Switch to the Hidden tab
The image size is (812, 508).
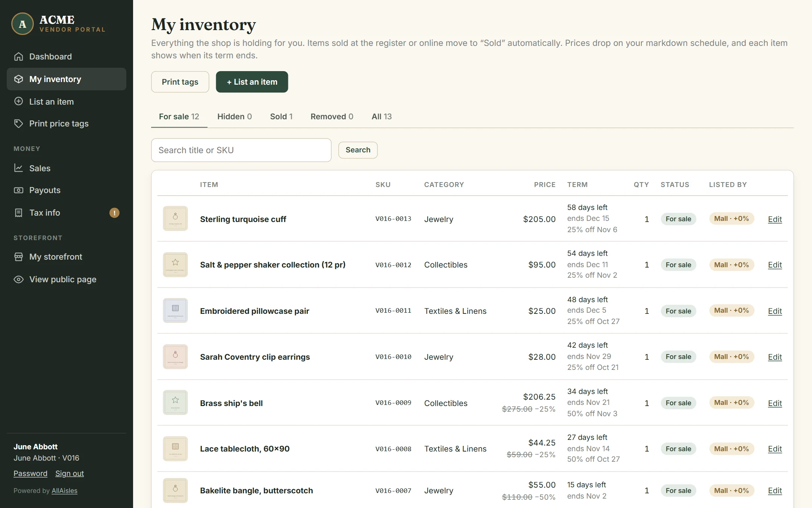tap(235, 117)
